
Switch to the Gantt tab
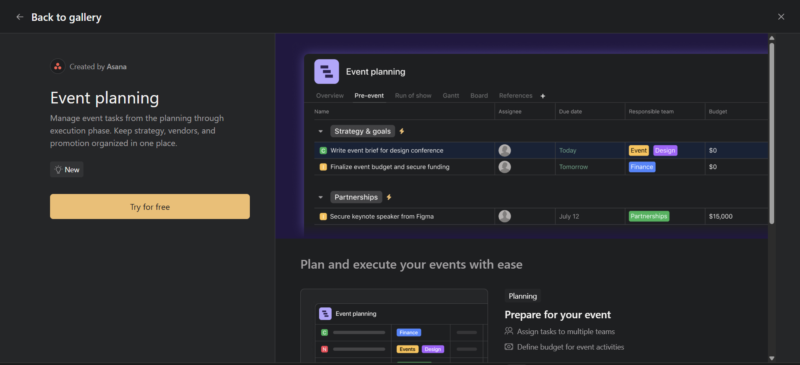click(x=451, y=95)
